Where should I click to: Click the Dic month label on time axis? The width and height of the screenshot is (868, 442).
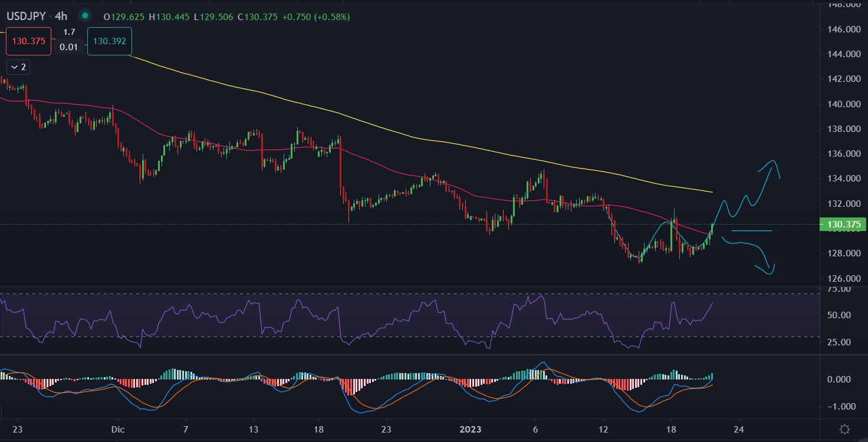pyautogui.click(x=118, y=429)
